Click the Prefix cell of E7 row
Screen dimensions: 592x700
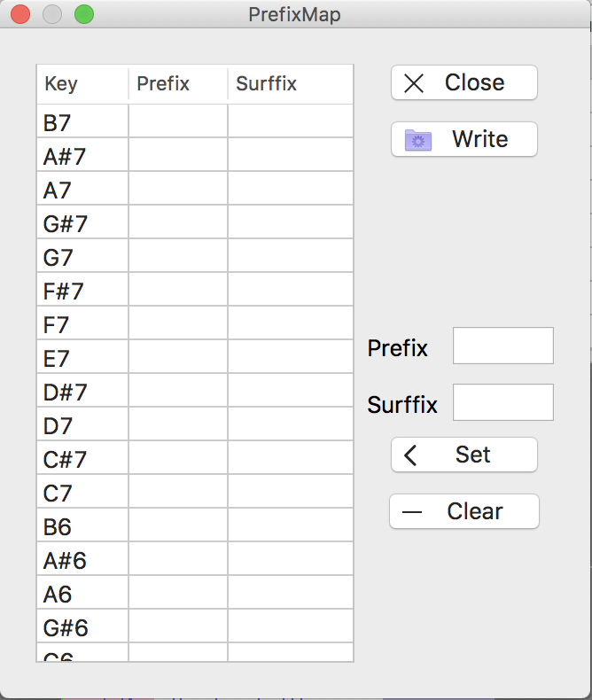(177, 359)
